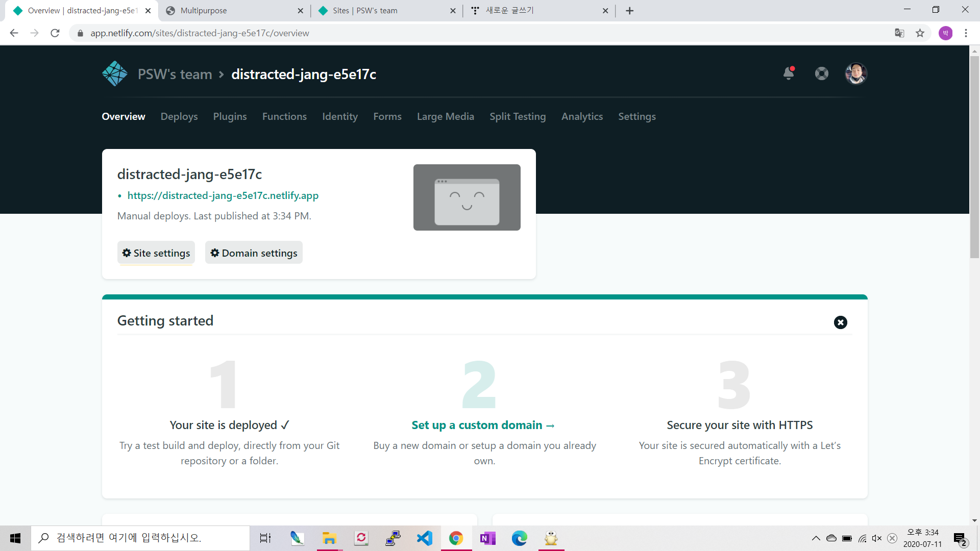The width and height of the screenshot is (980, 551).
Task: Open the notifications bell
Action: tap(789, 73)
